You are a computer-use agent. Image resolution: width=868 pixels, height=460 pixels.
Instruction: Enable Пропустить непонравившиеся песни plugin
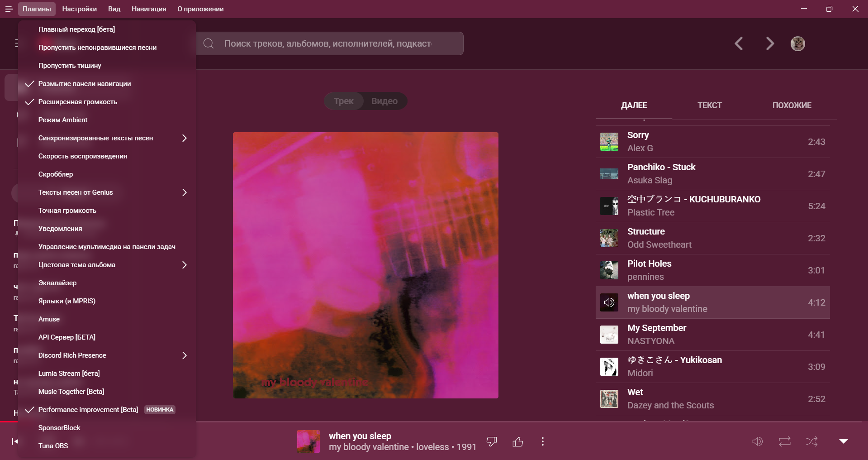[x=107, y=48]
